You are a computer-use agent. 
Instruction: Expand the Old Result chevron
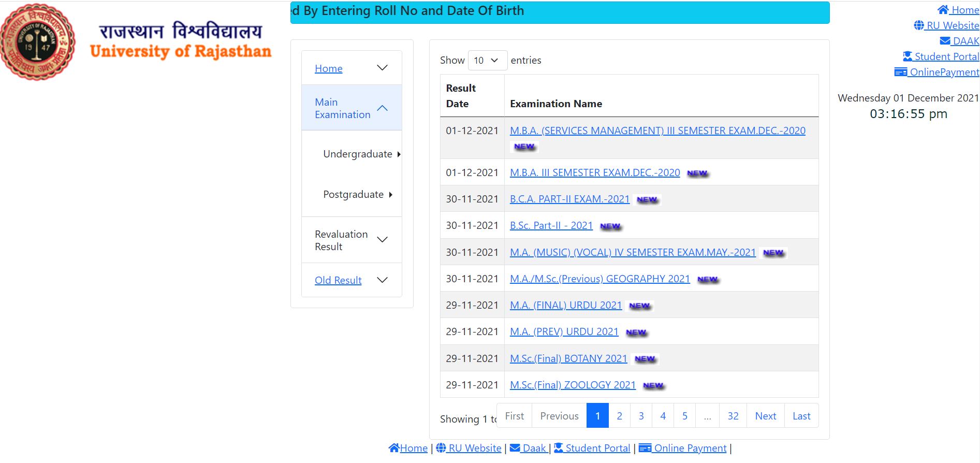pyautogui.click(x=382, y=280)
